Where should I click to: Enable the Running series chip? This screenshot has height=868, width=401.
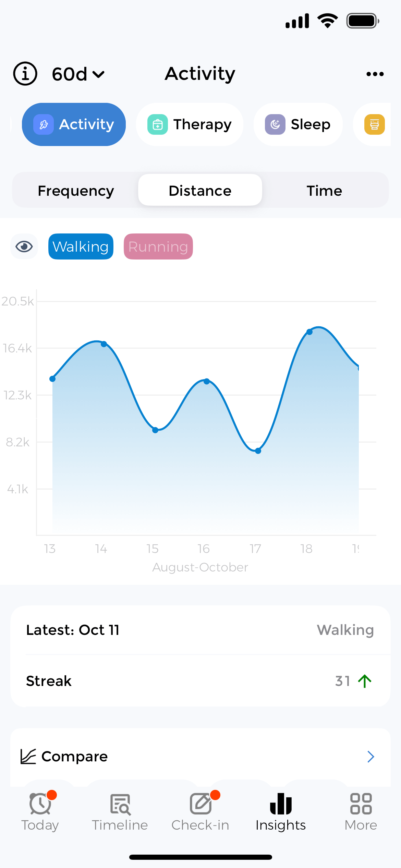click(x=158, y=246)
